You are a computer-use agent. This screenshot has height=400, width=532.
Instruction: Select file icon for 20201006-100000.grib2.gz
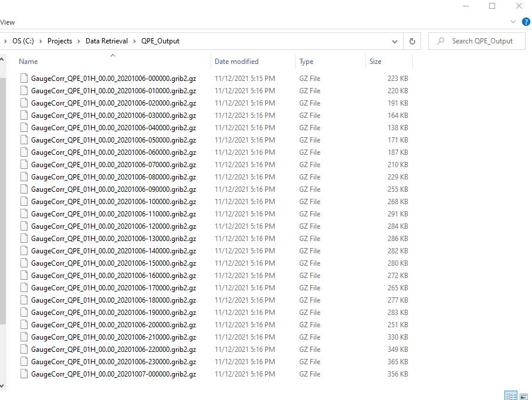(23, 202)
